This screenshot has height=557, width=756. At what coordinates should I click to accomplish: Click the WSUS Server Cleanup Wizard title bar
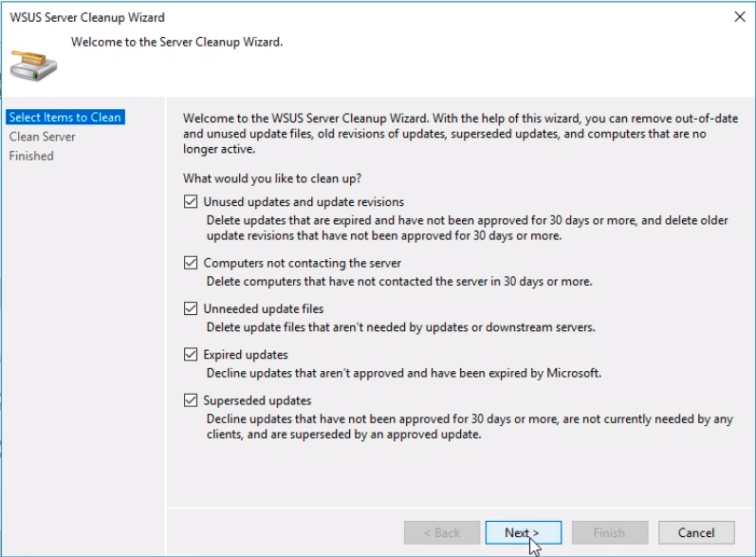click(x=285, y=17)
